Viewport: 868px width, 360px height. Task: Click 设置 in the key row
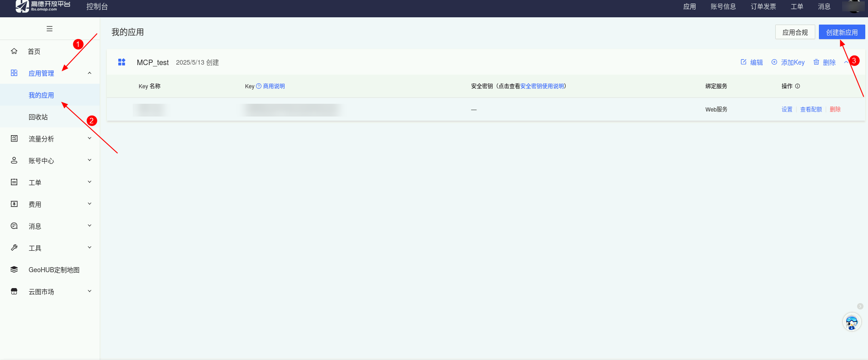[x=787, y=109]
